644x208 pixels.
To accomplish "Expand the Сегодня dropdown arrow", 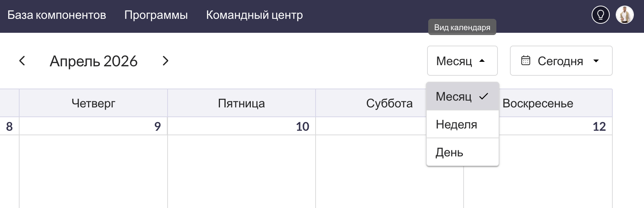I will 596,61.
